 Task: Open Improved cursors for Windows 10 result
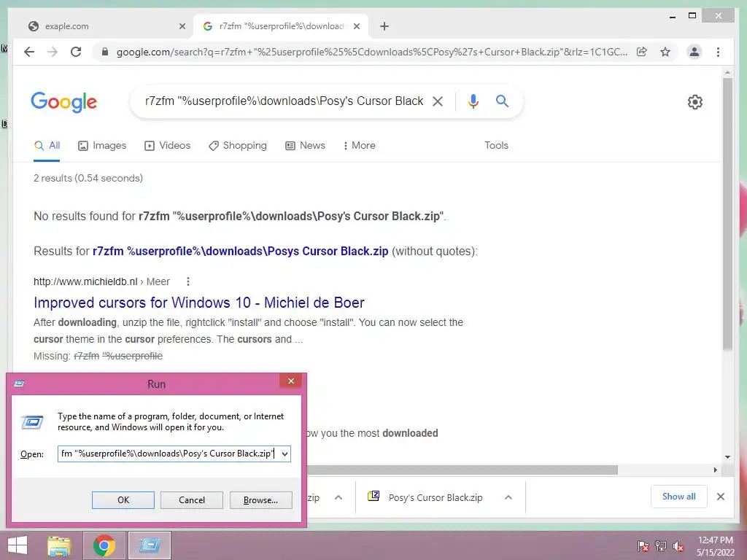[198, 303]
